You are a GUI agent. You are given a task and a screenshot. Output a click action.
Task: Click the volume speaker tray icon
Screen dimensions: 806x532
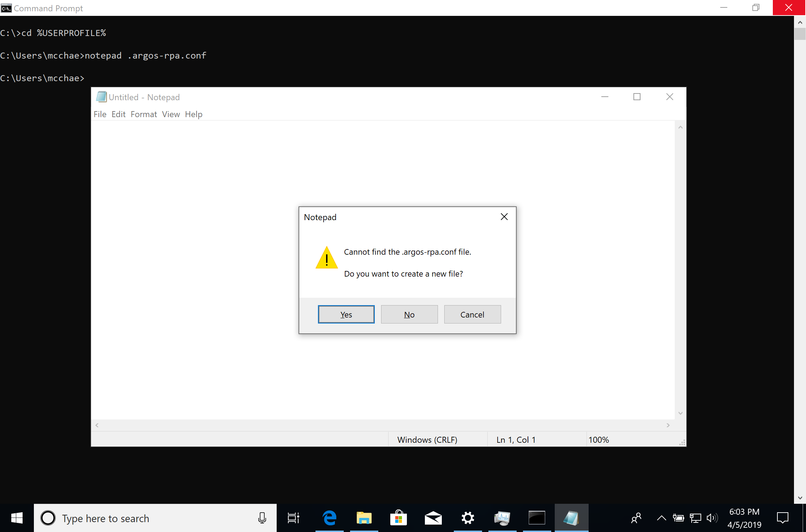click(712, 518)
